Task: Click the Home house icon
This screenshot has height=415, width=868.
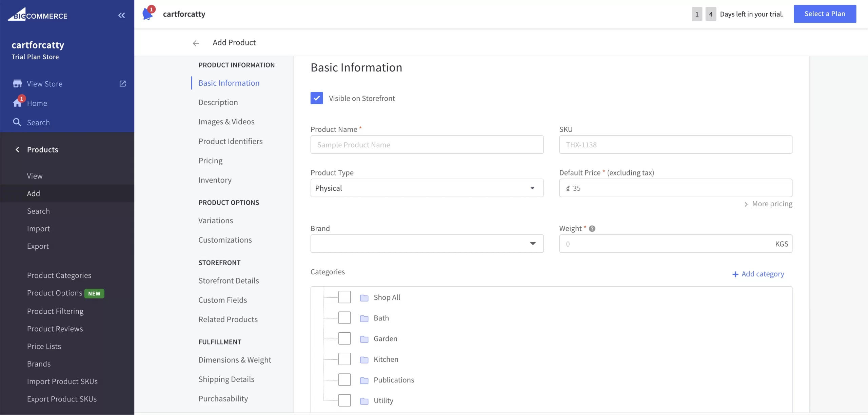Action: click(x=17, y=103)
